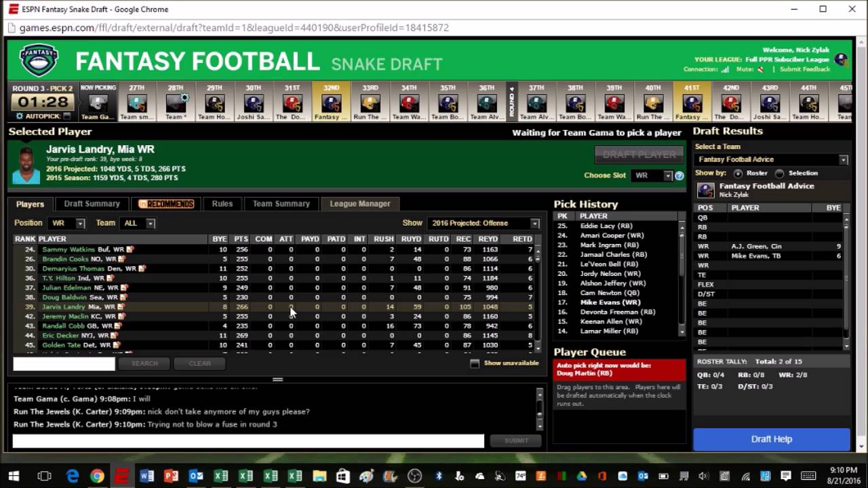Screen dimensions: 868x488
Task: Sort players by the PTS column header
Action: pos(241,239)
